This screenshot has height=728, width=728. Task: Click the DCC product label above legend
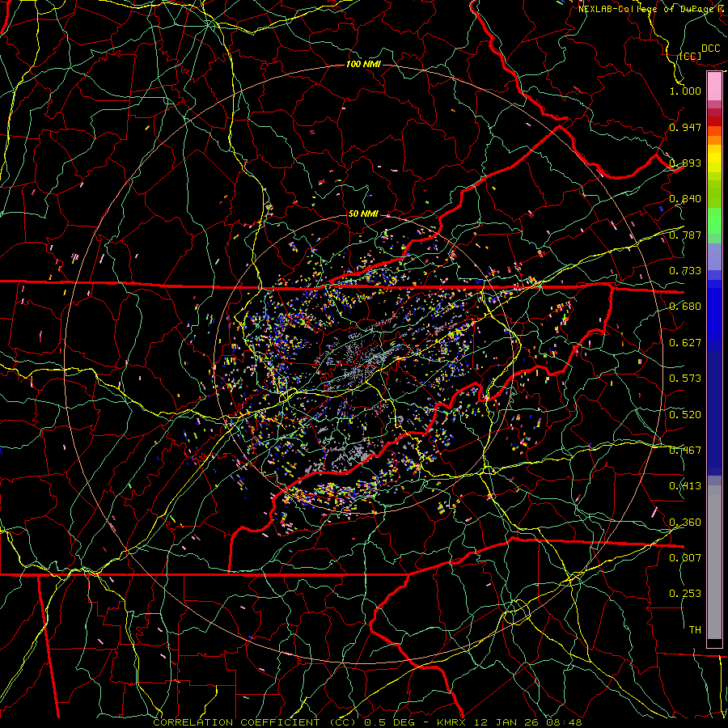710,49
